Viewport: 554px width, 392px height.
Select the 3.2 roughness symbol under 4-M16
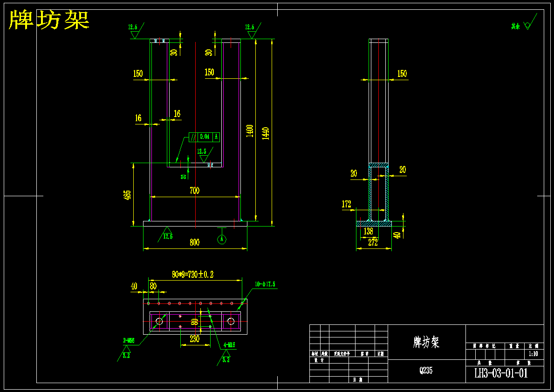click(x=226, y=357)
